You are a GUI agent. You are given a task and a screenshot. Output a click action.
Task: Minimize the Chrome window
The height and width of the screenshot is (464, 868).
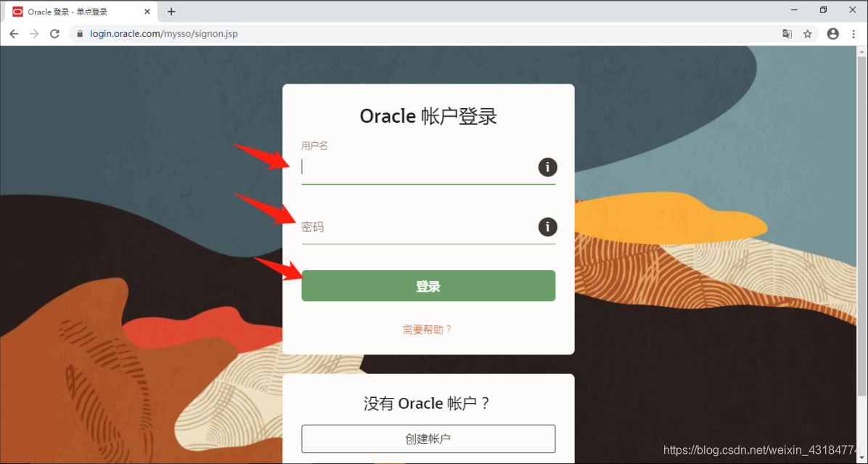(x=795, y=10)
